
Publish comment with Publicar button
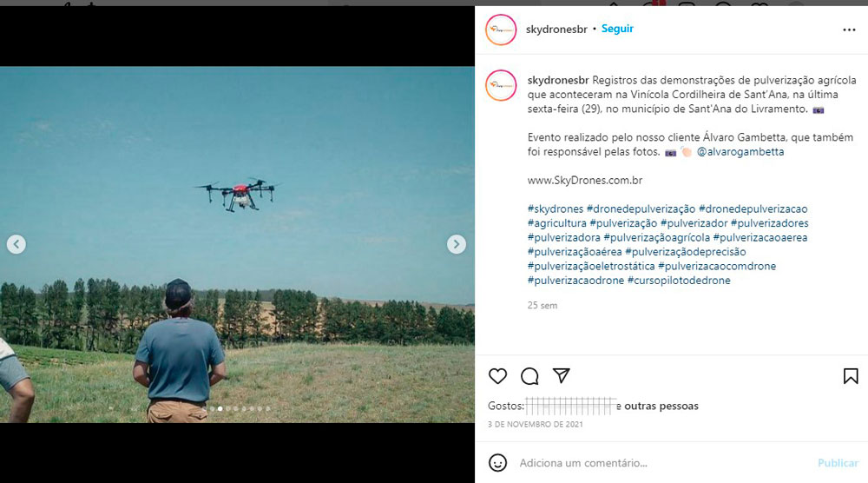(838, 463)
